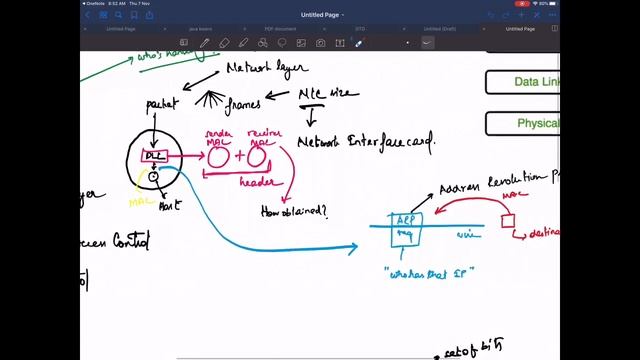Undo the last stroke
640x360 pixels.
[491, 15]
